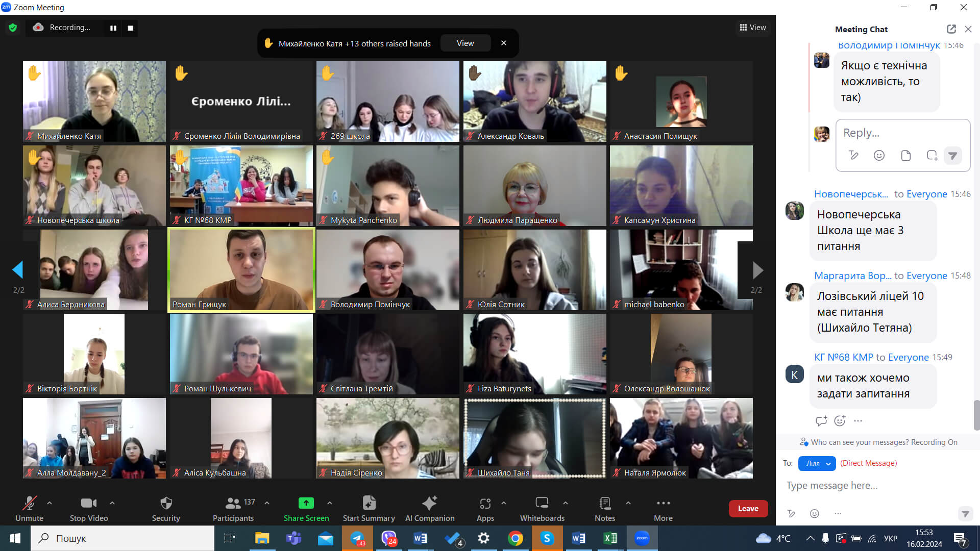The width and height of the screenshot is (980, 551).
Task: Click View on the raised hands banner
Action: click(465, 43)
